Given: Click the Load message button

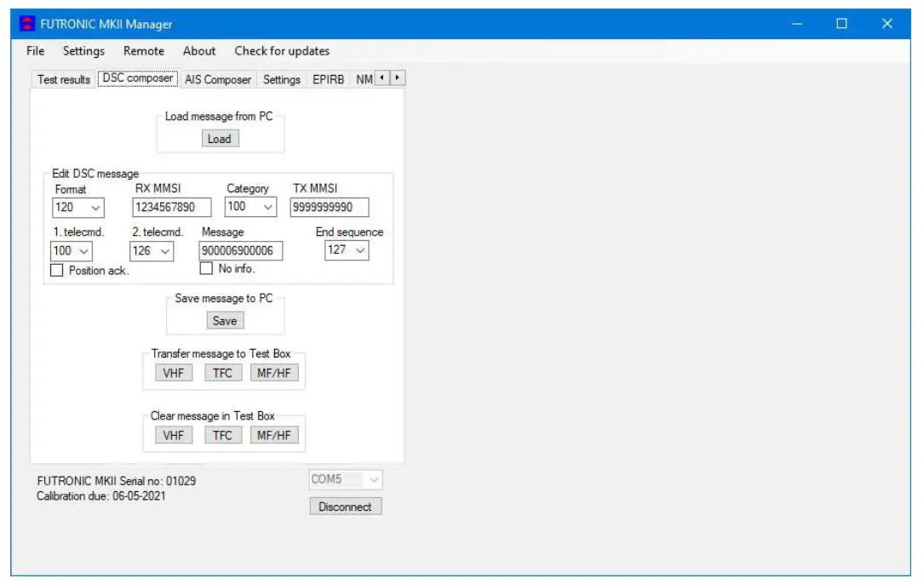Looking at the screenshot, I should [219, 139].
